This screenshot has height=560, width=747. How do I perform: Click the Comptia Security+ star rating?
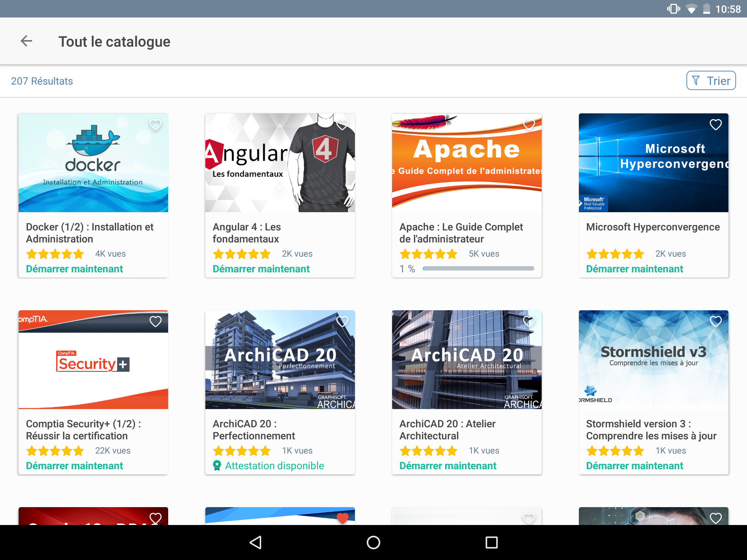tap(55, 451)
